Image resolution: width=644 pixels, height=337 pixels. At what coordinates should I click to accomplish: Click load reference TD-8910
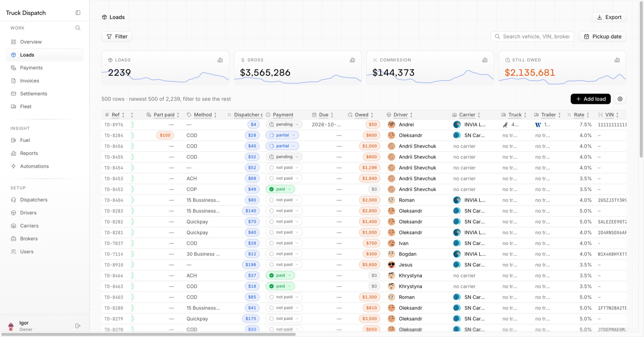tap(114, 265)
